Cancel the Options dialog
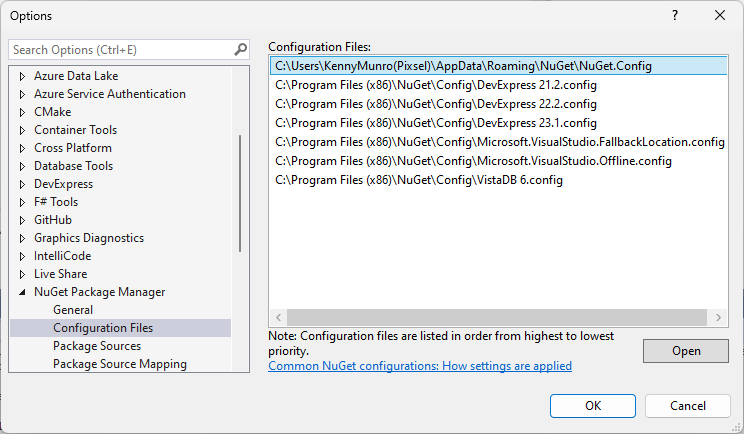Viewport: 744px width, 434px height. click(x=687, y=405)
